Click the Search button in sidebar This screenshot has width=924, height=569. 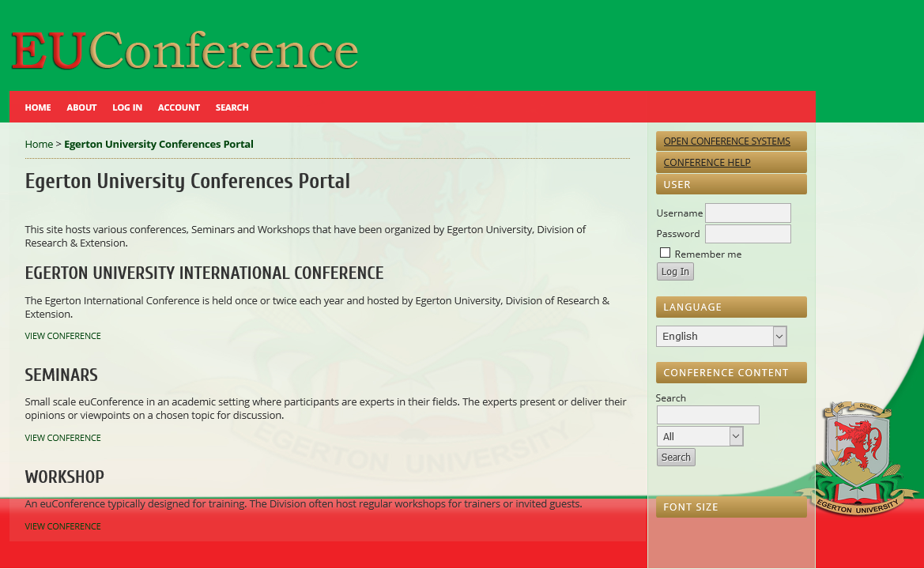point(676,457)
